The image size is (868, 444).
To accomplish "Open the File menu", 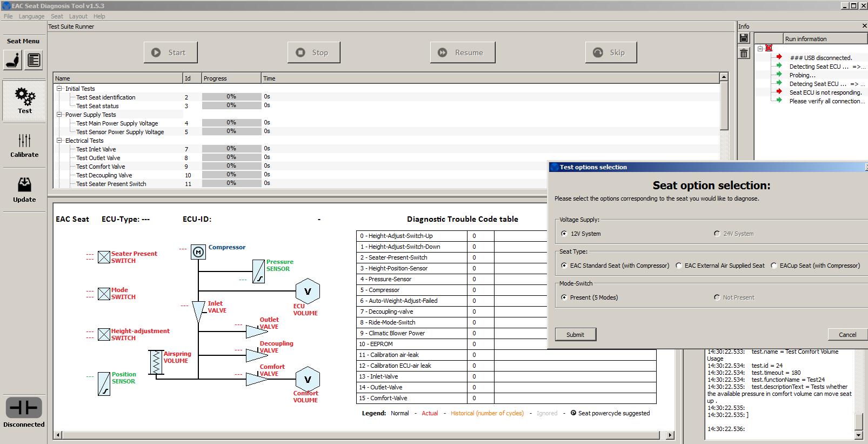I will tap(8, 16).
